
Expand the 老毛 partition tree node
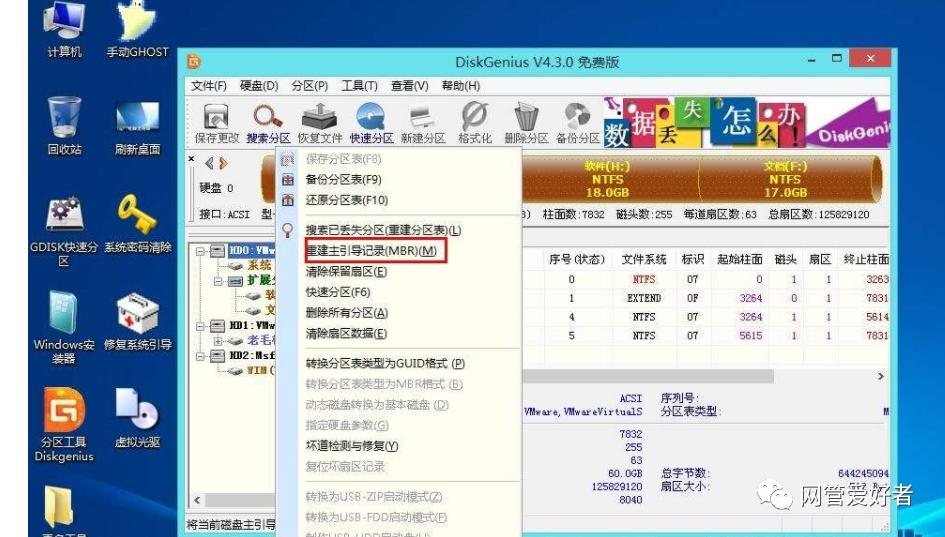(x=219, y=341)
